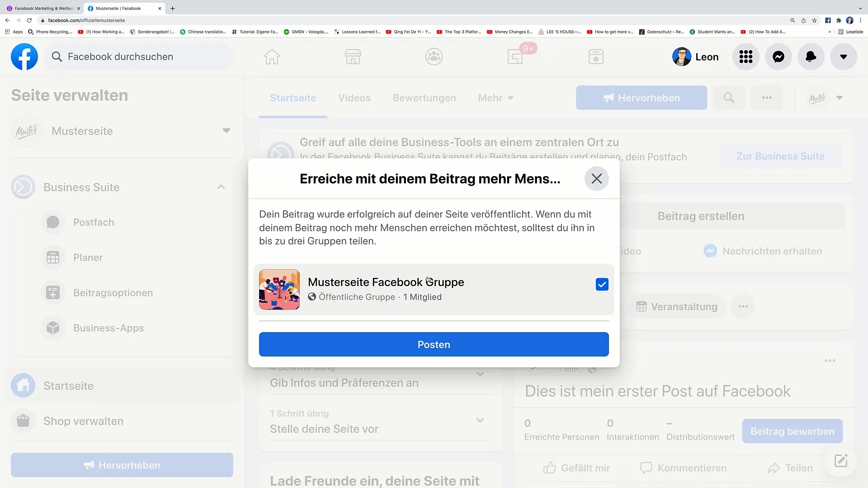Close the share post dialog

(597, 179)
